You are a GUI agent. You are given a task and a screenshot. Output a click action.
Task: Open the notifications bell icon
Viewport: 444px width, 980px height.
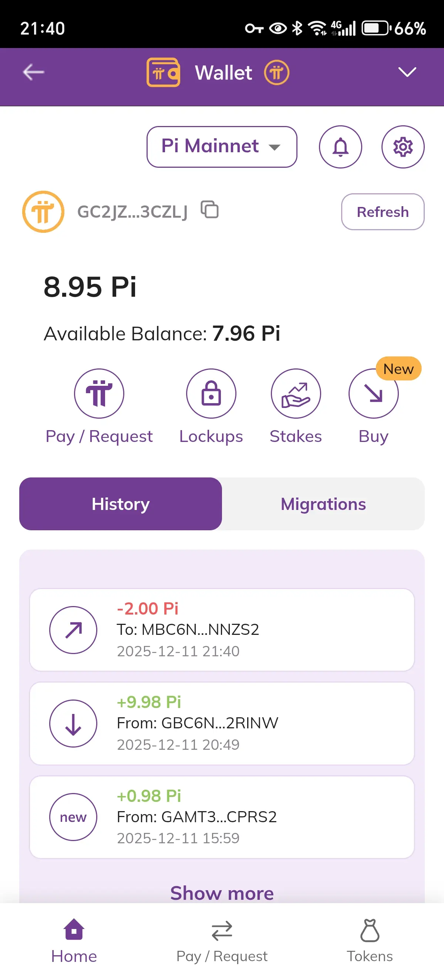coord(340,147)
